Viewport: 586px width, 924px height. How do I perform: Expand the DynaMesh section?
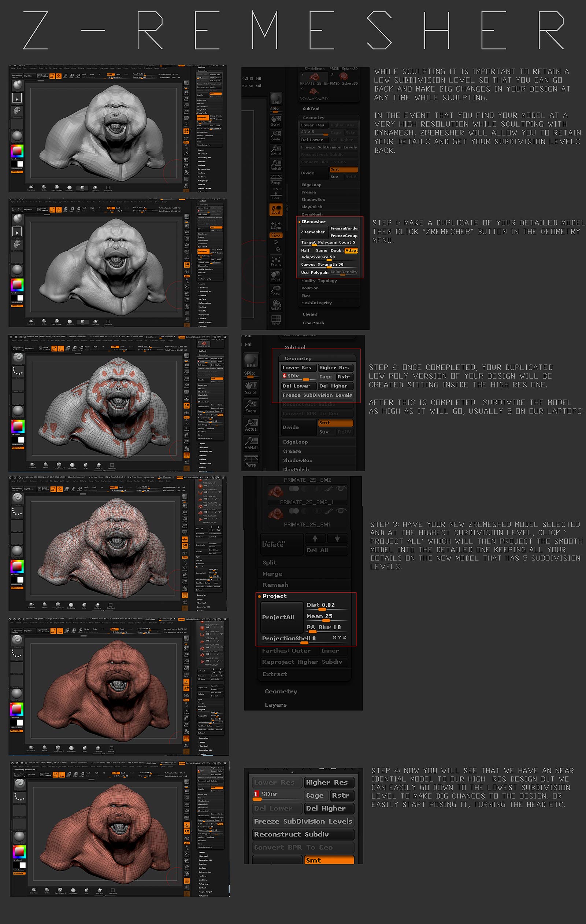coord(312,214)
